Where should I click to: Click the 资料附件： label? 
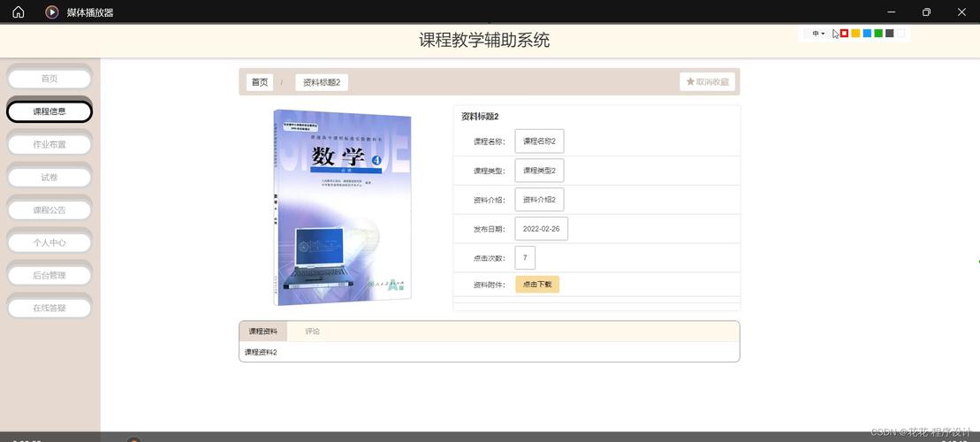coord(490,285)
